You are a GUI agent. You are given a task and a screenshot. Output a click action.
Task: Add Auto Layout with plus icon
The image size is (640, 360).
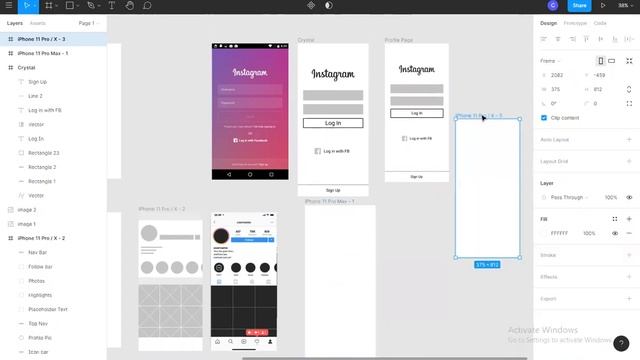click(629, 140)
